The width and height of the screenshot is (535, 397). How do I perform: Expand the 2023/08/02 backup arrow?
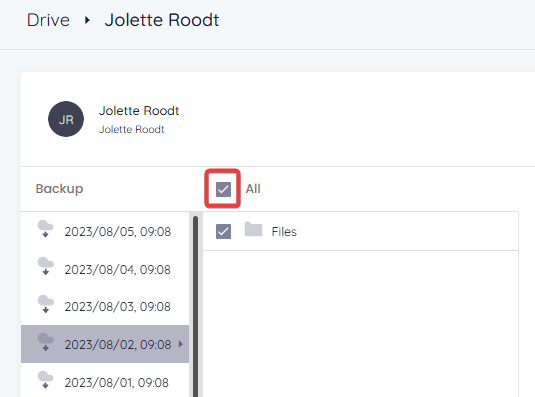(181, 344)
